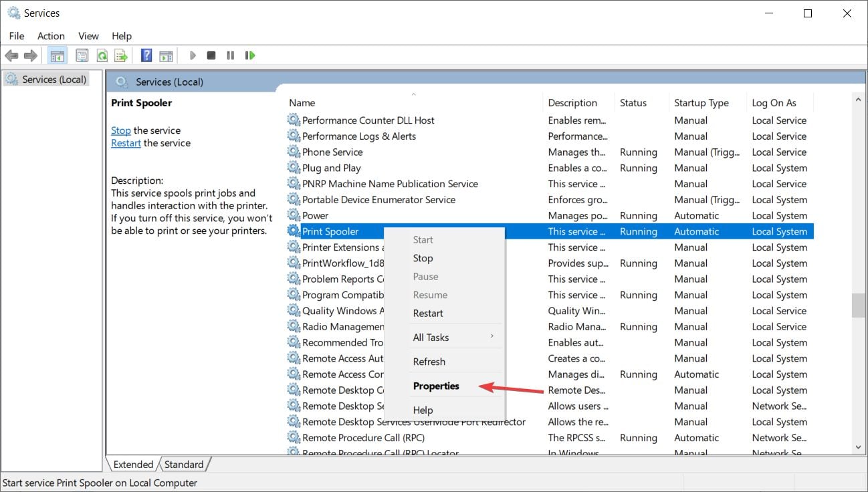Click gear icon of Remote Procedure Call (RPC)
Screen dimensions: 868x492
294,438
